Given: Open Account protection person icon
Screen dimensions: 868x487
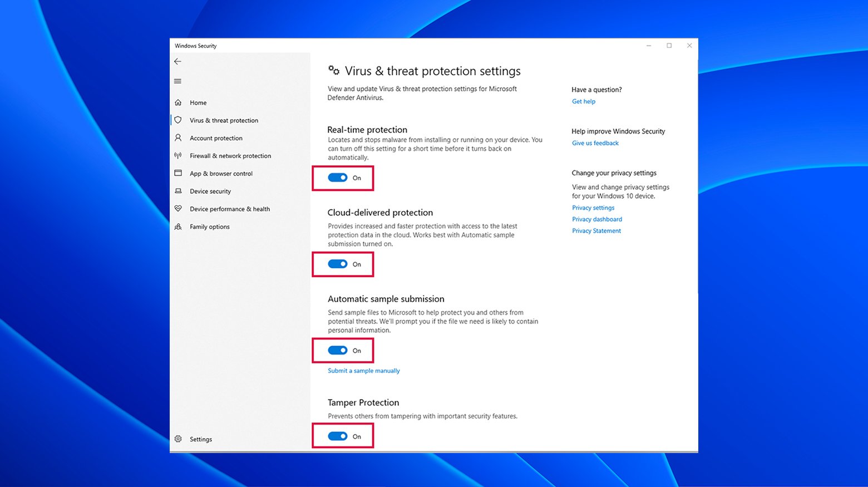Looking at the screenshot, I should 178,137.
